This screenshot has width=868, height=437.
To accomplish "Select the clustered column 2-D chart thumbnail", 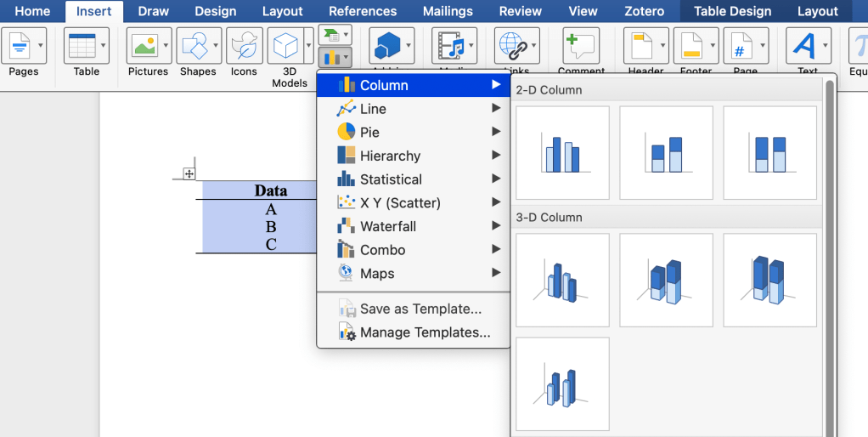I will tap(562, 153).
